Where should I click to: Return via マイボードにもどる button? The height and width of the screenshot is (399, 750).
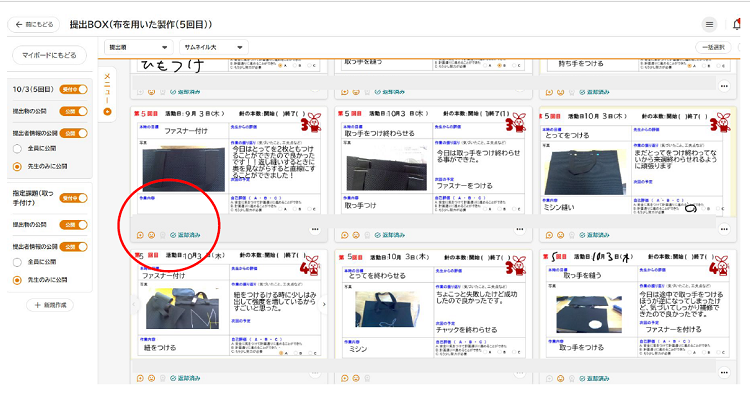tap(49, 55)
